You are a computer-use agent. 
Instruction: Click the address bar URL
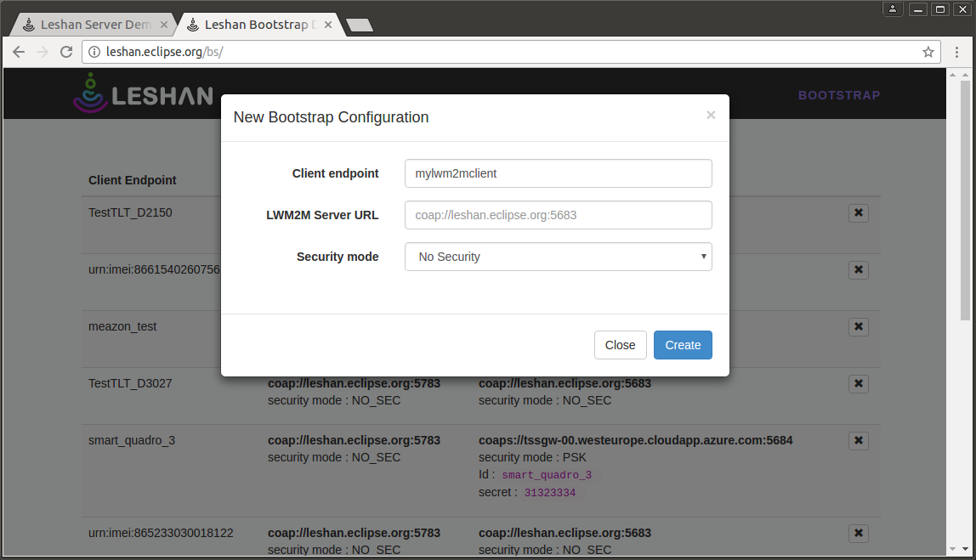click(164, 52)
